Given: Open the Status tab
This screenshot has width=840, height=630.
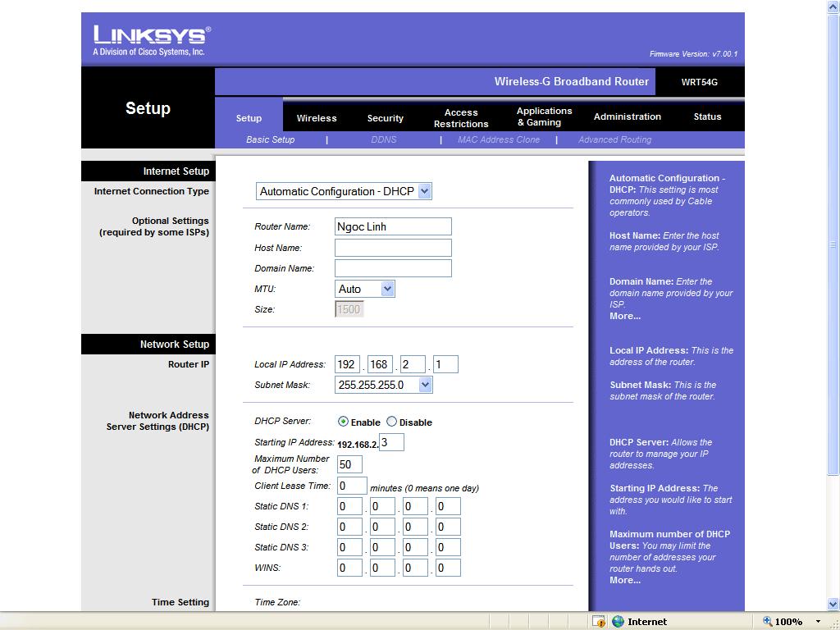Looking at the screenshot, I should pos(707,116).
